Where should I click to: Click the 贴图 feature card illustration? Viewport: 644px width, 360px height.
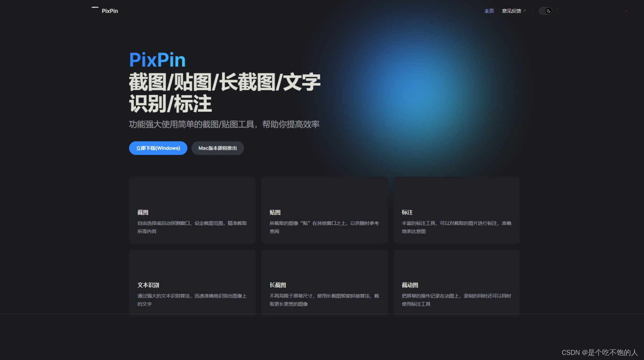coord(324,191)
